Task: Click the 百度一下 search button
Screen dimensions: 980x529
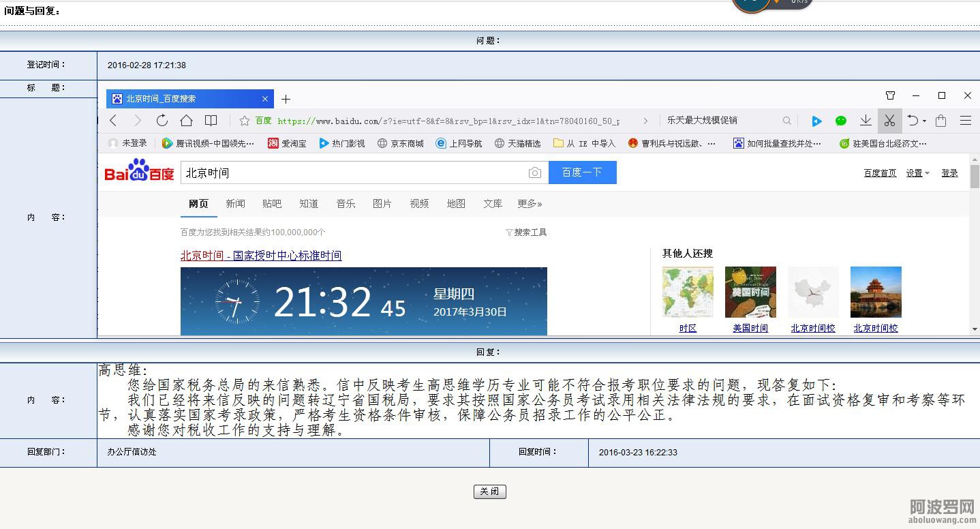Action: [583, 172]
